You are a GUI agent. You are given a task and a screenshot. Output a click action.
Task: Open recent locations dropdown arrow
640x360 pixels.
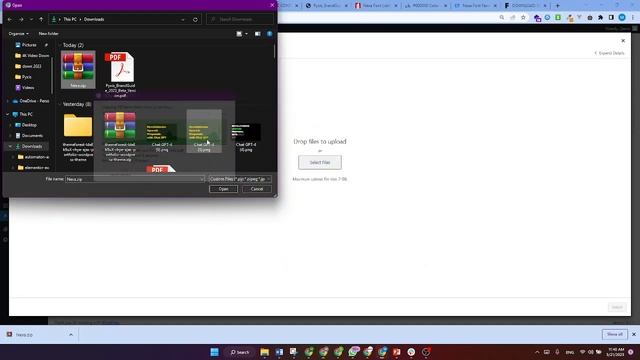click(x=31, y=19)
